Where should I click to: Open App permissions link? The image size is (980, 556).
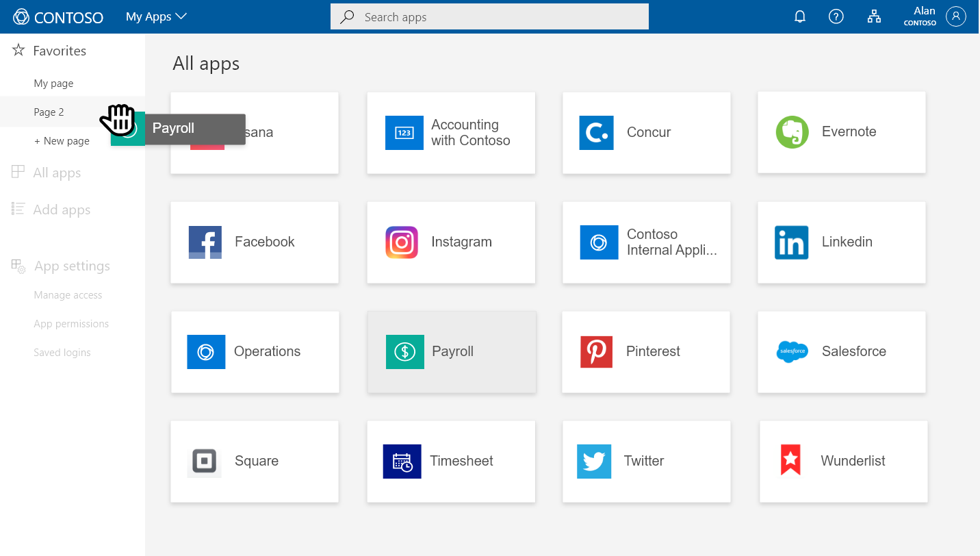click(x=71, y=323)
